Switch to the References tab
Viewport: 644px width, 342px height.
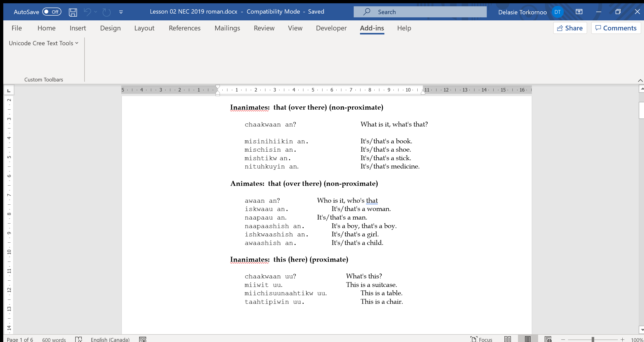184,28
